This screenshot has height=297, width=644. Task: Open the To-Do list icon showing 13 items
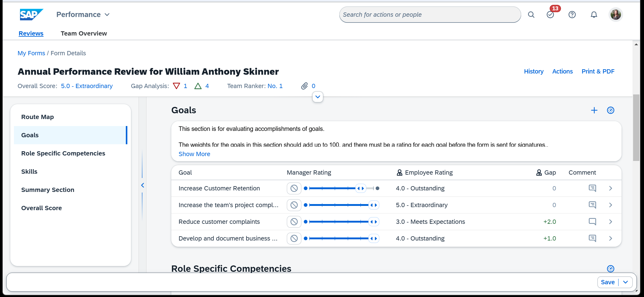(x=550, y=14)
